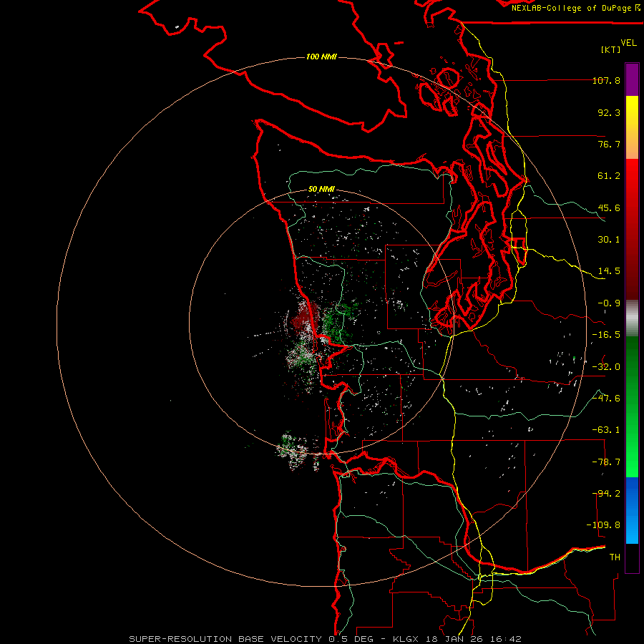
Task: Click the NEXLAB-College of DuPage watermark text
Action: [575, 8]
